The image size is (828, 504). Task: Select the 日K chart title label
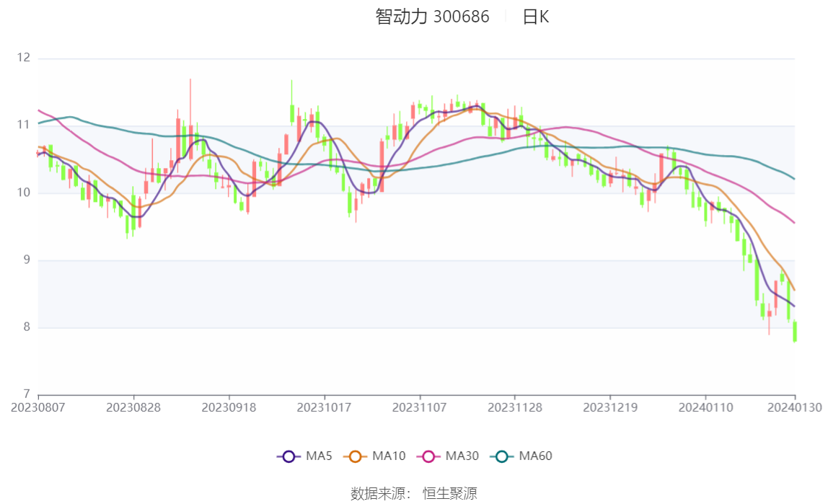(535, 17)
